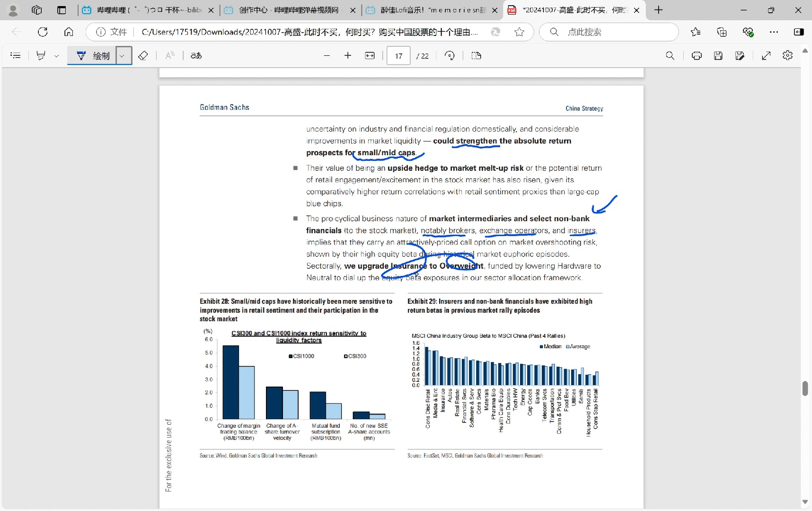Rotate the PDF page
Viewport: 812px width, 511px height.
[x=450, y=56]
